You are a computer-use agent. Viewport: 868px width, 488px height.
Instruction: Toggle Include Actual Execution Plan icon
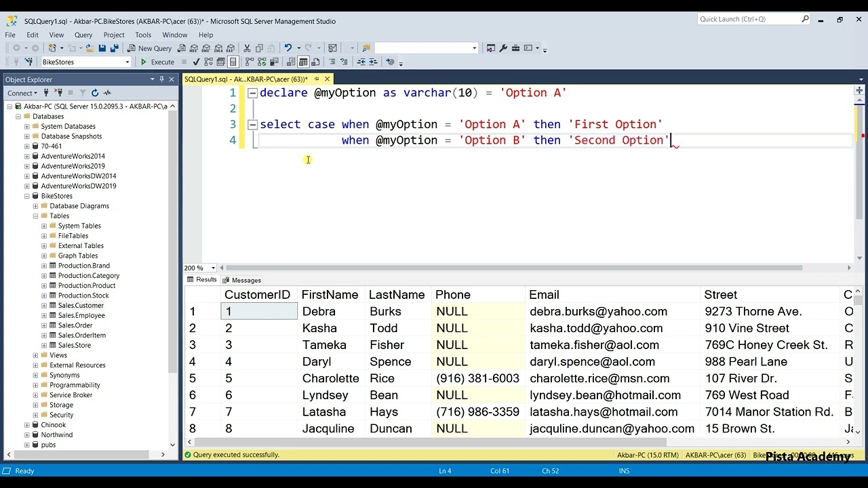point(249,62)
